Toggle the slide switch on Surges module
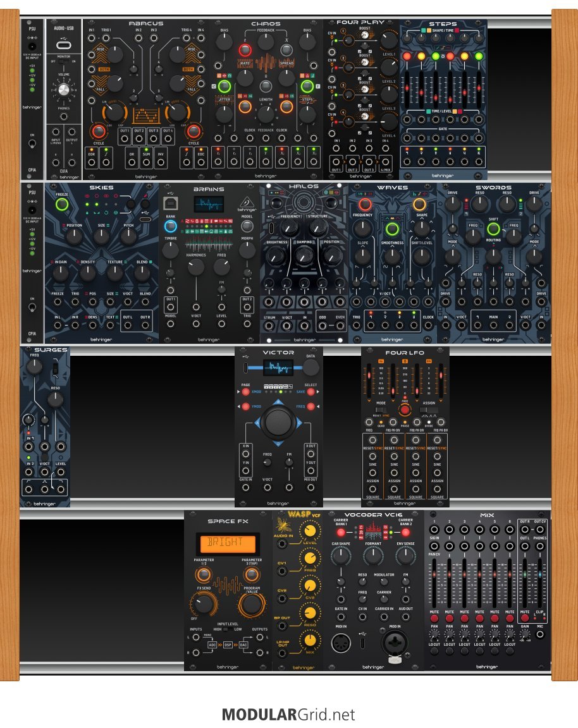Screen dimensions: 578x728 pyautogui.click(x=55, y=369)
